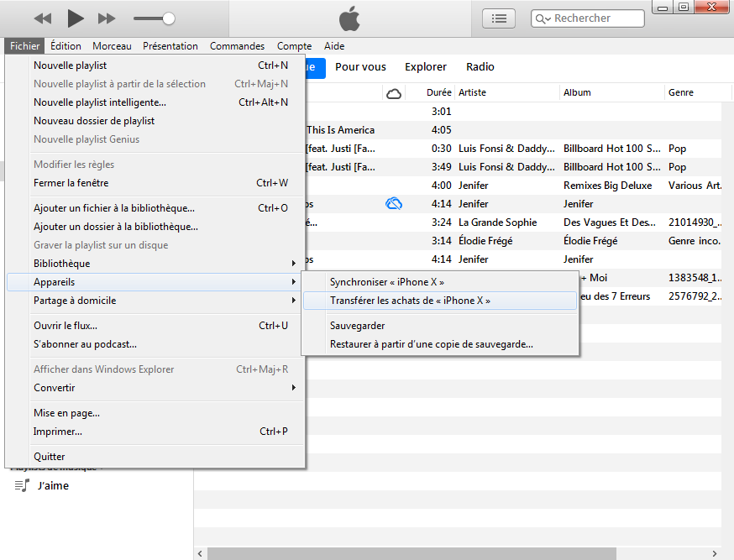Choose Quitter from the Fichier menu

155,457
